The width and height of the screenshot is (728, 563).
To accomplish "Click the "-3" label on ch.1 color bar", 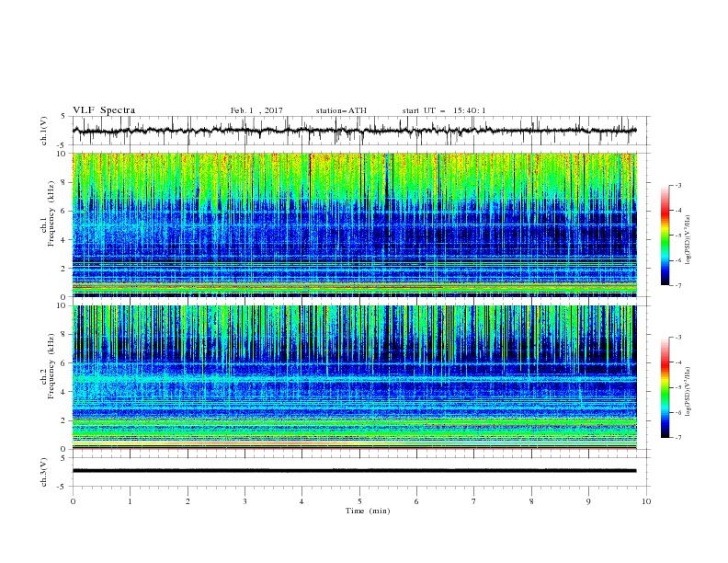I will (x=678, y=185).
